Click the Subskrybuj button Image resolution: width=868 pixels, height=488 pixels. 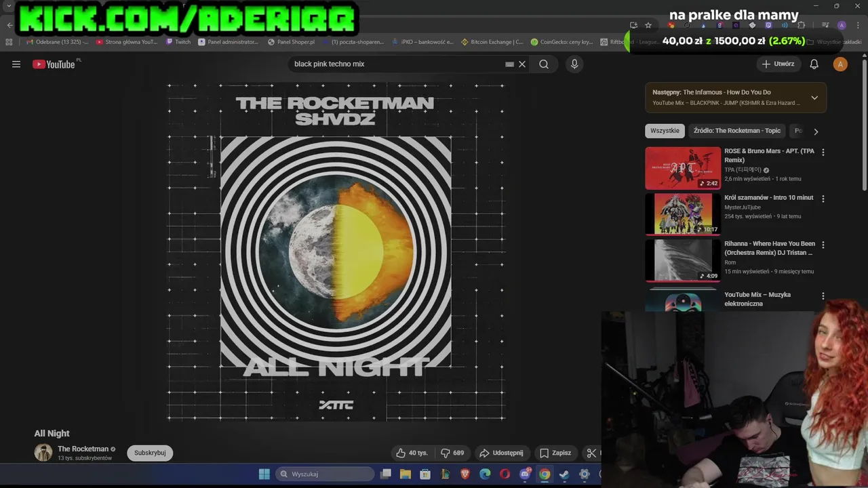(x=150, y=453)
